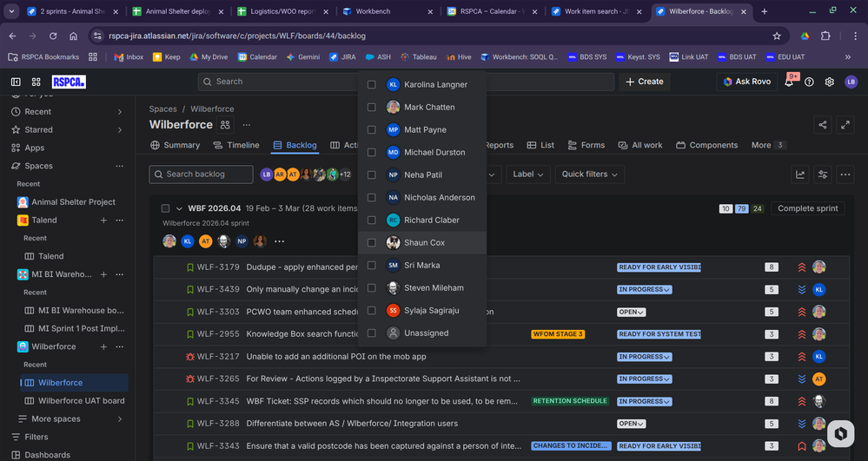Open the Components tab
868x461 pixels.
[707, 145]
